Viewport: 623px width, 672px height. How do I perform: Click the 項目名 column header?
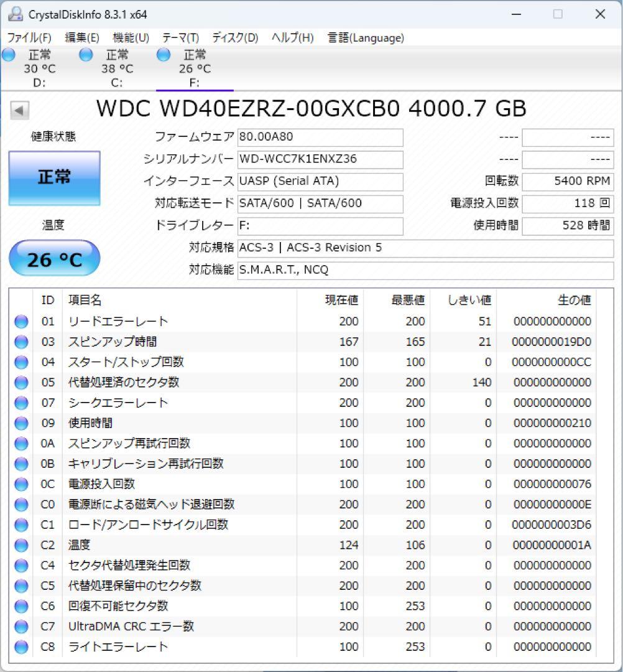[x=180, y=300]
